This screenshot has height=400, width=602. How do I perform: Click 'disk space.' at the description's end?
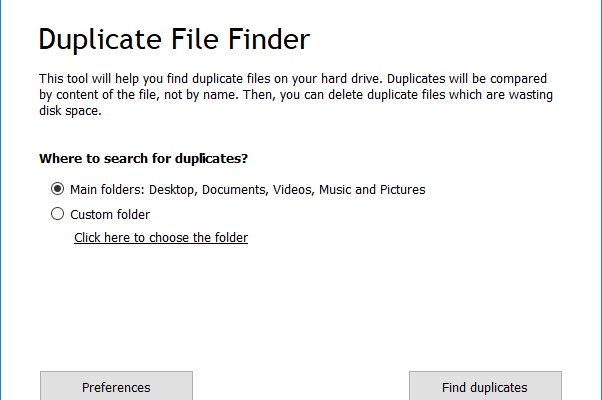click(70, 111)
